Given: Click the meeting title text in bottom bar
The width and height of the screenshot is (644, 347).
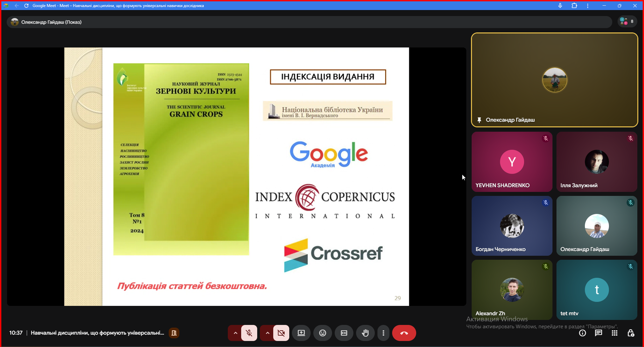Looking at the screenshot, I should click(x=98, y=333).
